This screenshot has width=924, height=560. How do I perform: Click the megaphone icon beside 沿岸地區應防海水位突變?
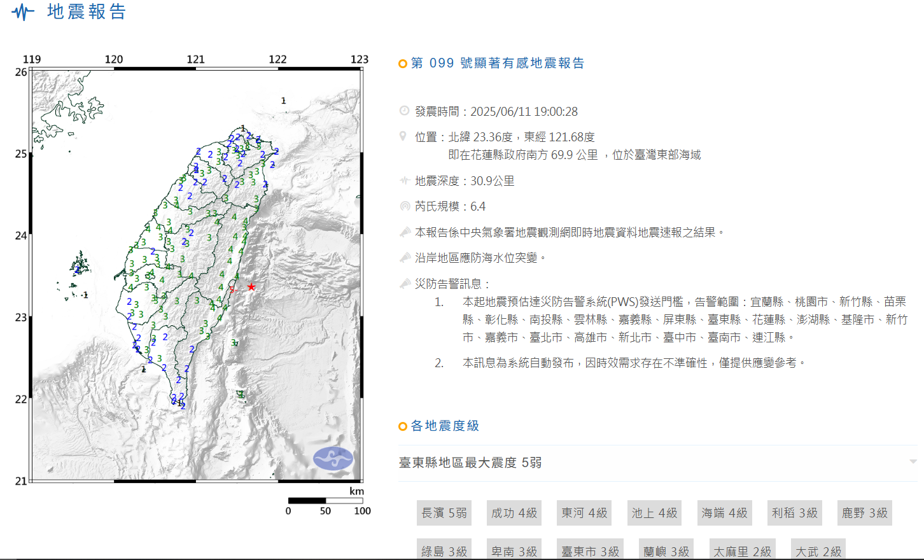[405, 258]
